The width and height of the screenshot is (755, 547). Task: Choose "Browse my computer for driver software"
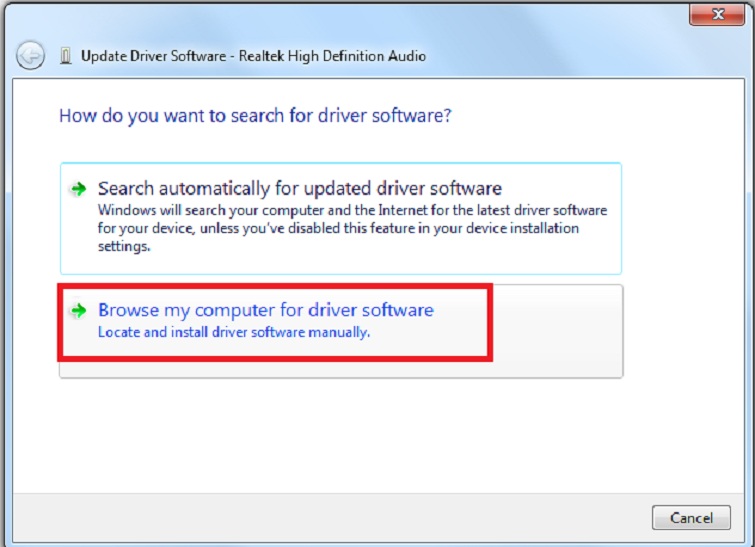click(x=265, y=310)
